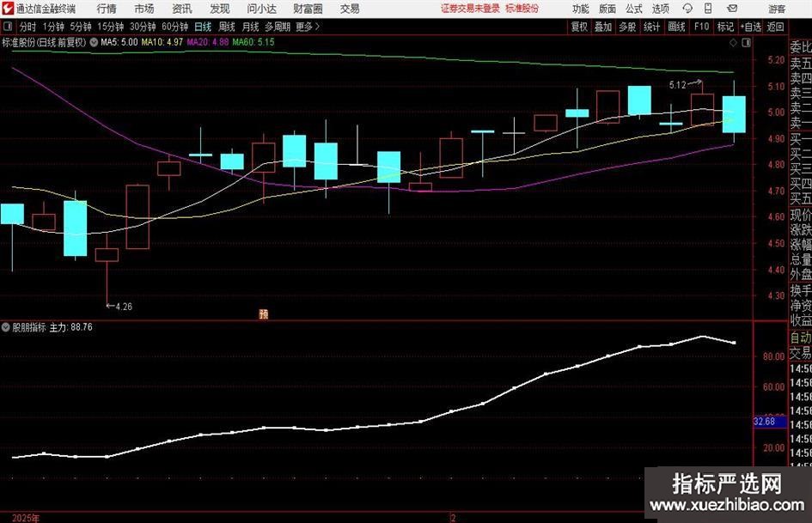This screenshot has height=523, width=812.
Task: Open the 功能 menu
Action: click(581, 9)
